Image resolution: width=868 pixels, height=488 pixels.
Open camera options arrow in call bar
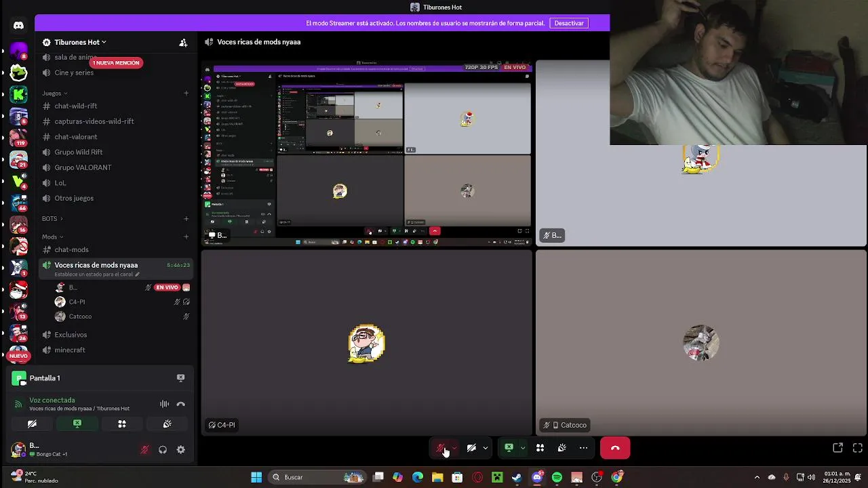pos(485,447)
